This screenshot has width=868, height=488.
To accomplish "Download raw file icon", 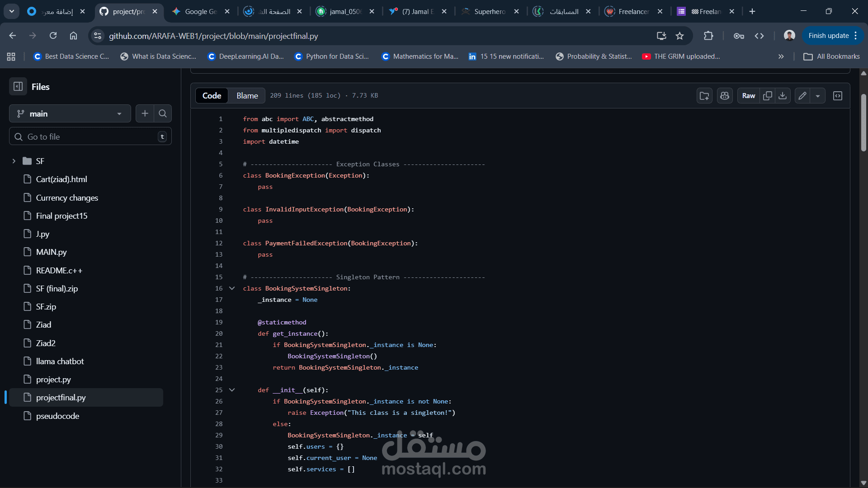I will (783, 96).
